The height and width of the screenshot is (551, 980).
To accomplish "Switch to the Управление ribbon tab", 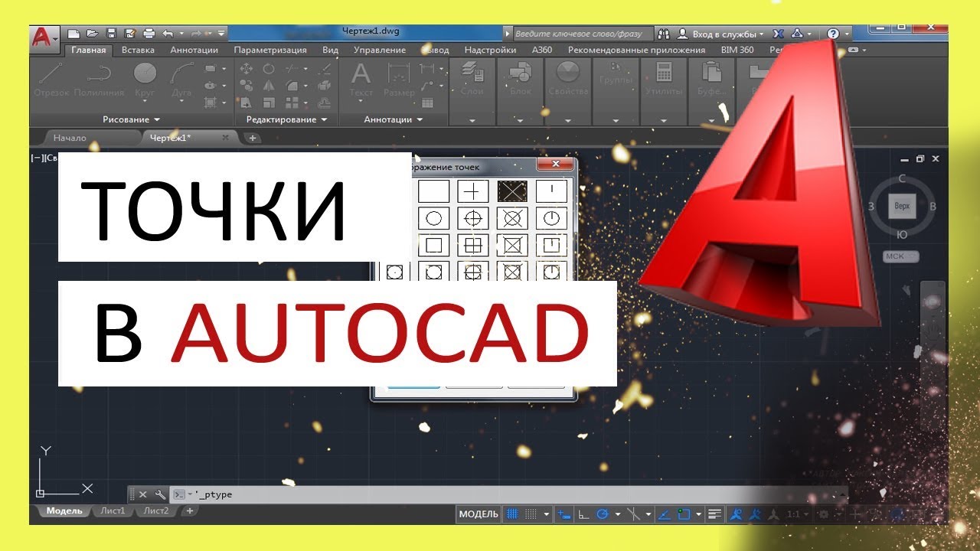I will [380, 50].
